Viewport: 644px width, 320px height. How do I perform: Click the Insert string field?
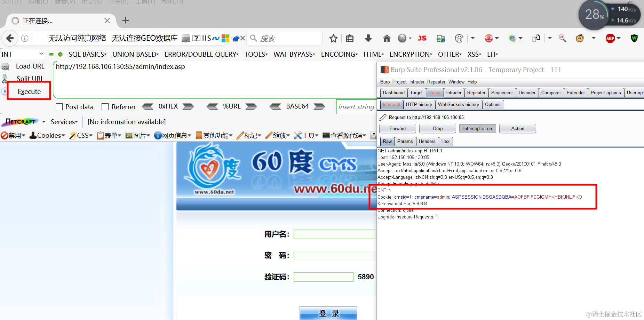click(356, 107)
